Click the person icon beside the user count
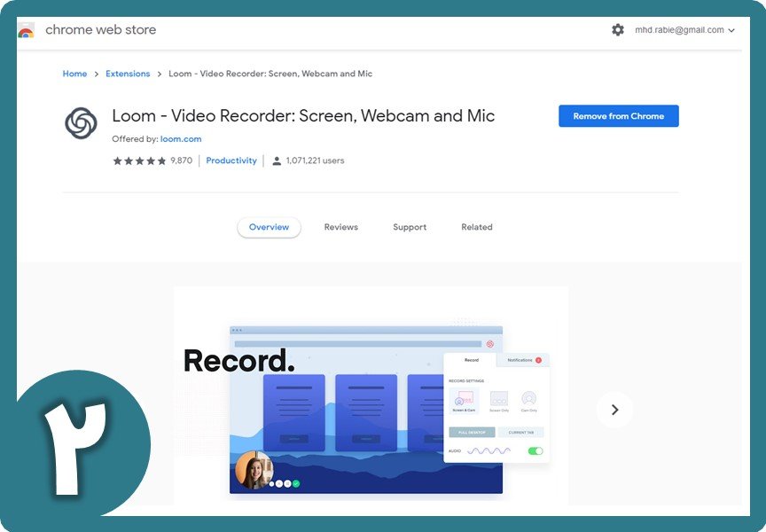The height and width of the screenshot is (532, 766). pos(277,160)
